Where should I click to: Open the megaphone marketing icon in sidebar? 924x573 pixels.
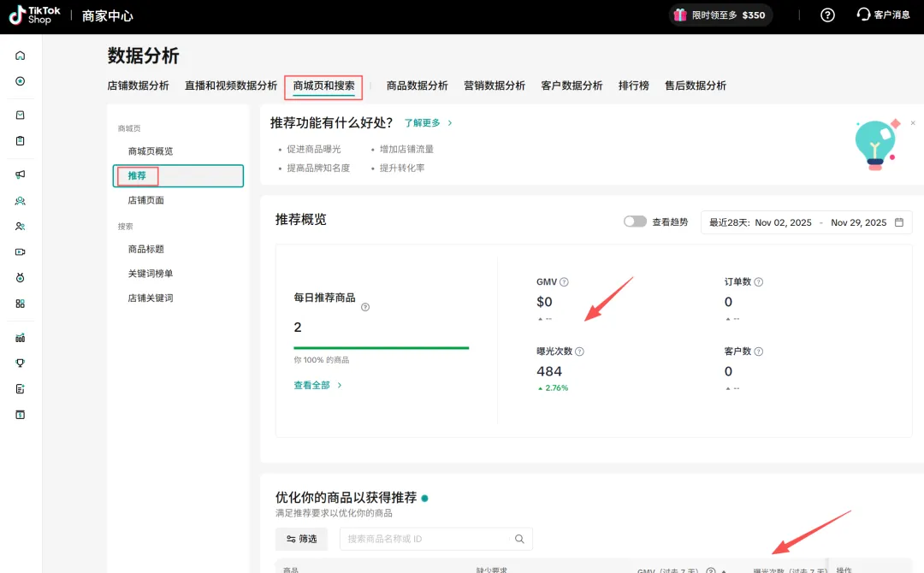pos(20,174)
